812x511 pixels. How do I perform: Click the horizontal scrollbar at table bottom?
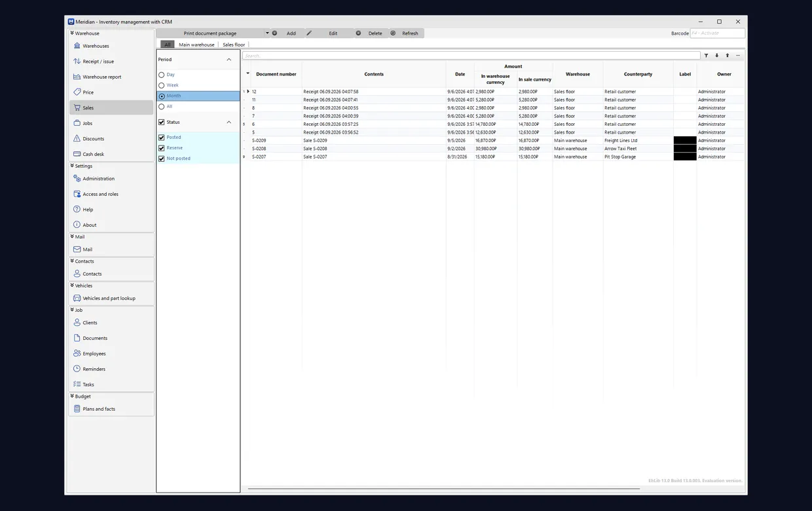(x=443, y=489)
